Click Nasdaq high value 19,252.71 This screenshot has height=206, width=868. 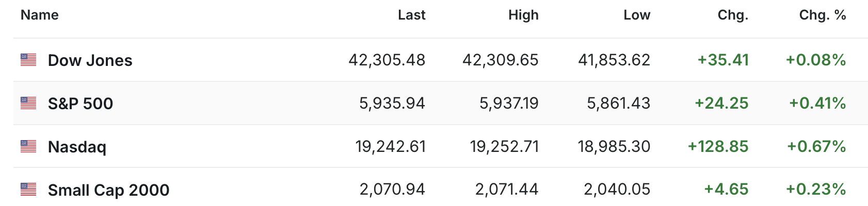tap(504, 147)
